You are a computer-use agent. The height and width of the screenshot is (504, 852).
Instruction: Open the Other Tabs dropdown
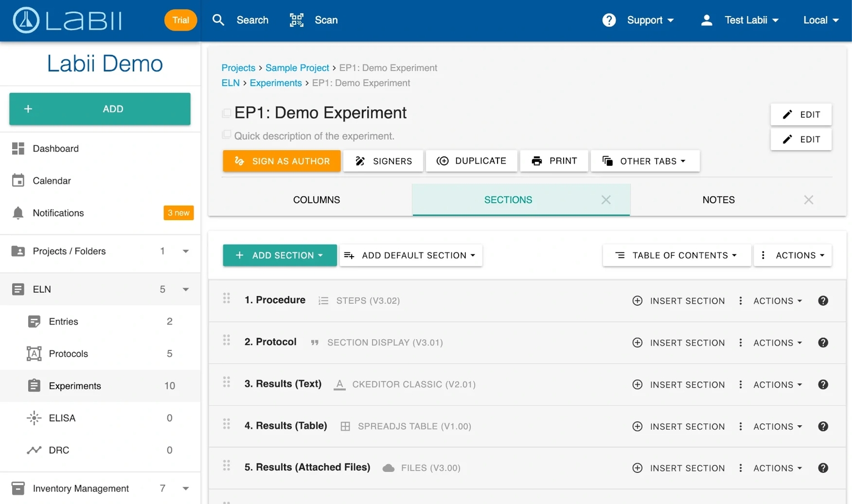(x=645, y=161)
